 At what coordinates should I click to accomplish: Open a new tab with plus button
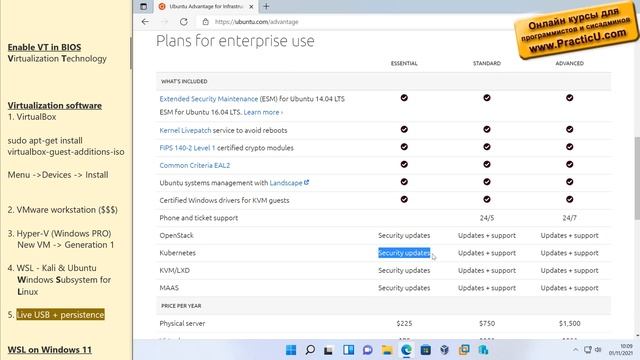tap(266, 7)
